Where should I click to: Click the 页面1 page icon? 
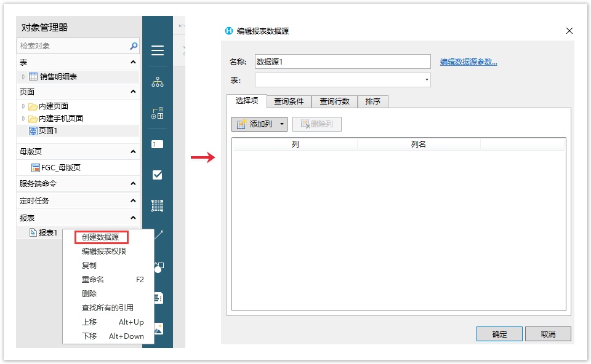click(33, 131)
